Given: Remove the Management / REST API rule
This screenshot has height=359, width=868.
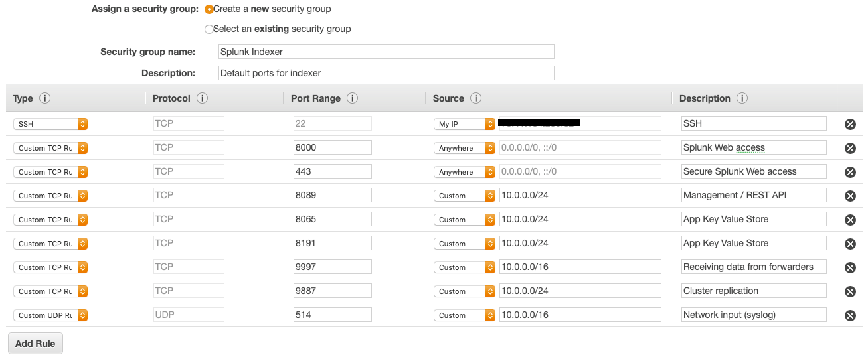Looking at the screenshot, I should click(850, 196).
